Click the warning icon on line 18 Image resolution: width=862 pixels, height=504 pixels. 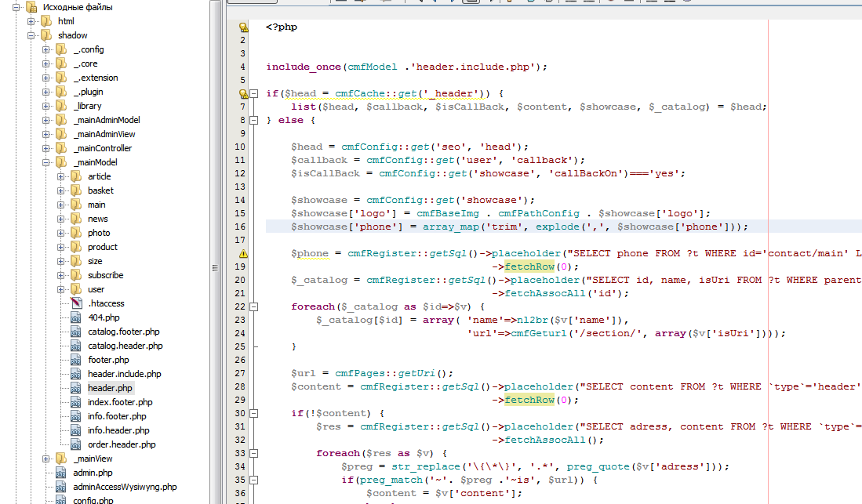(x=243, y=253)
